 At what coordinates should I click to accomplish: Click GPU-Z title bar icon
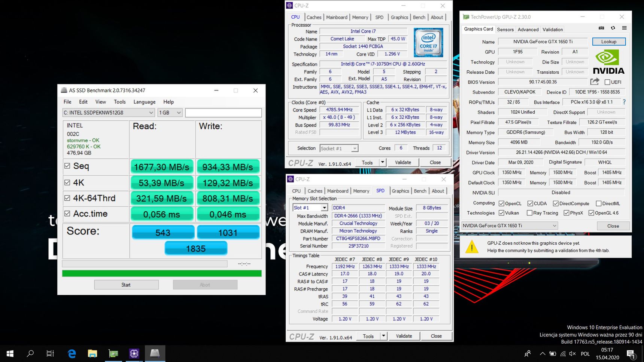click(466, 17)
